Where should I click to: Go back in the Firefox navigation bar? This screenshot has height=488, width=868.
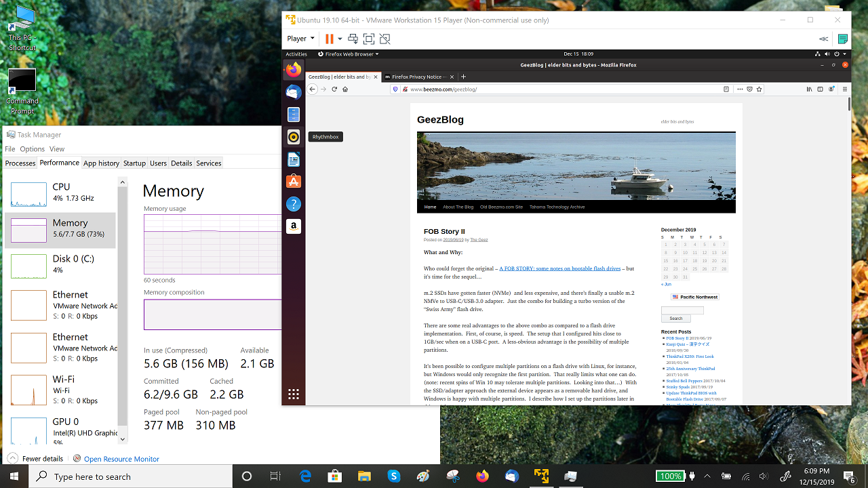(x=313, y=89)
